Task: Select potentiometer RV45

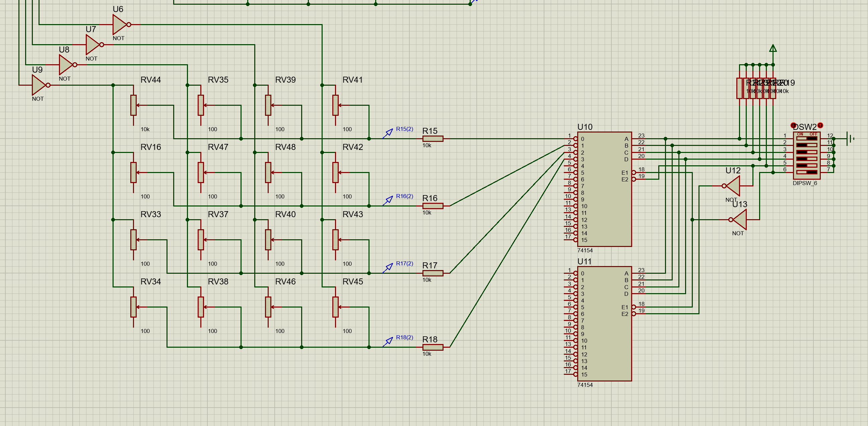Action: 335,307
